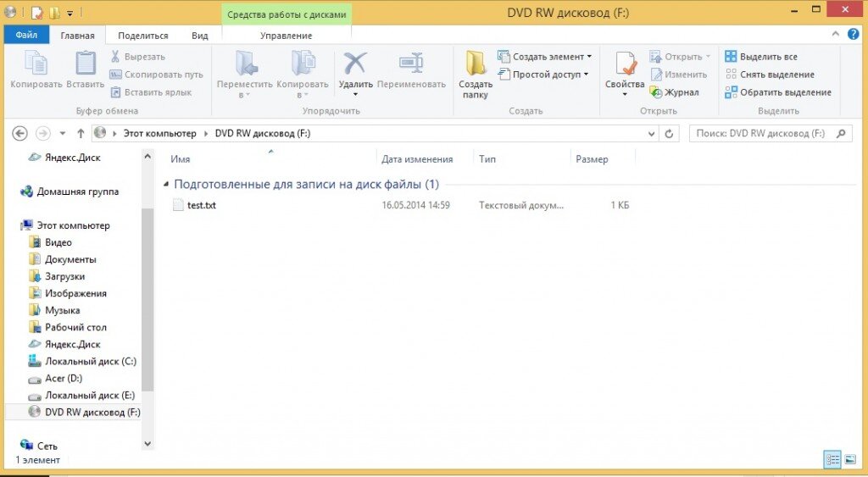Select Этот компьютер in the navigation pane
The height and width of the screenshot is (477, 868).
click(x=64, y=225)
